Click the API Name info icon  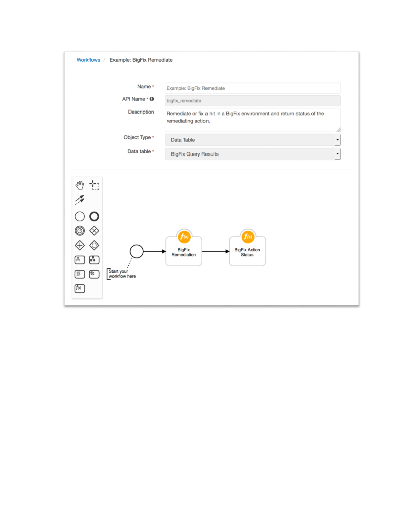click(x=152, y=99)
